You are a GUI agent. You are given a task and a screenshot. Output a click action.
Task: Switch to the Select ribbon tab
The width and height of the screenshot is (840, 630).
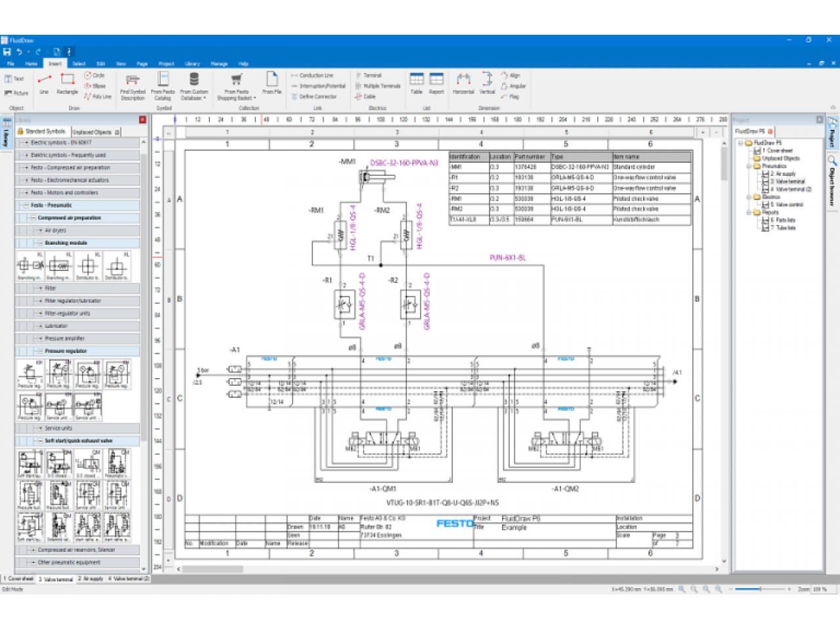point(79,64)
